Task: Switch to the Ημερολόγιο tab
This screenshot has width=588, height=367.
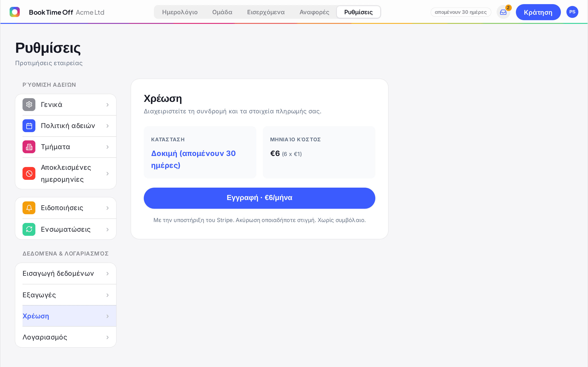Action: (180, 12)
